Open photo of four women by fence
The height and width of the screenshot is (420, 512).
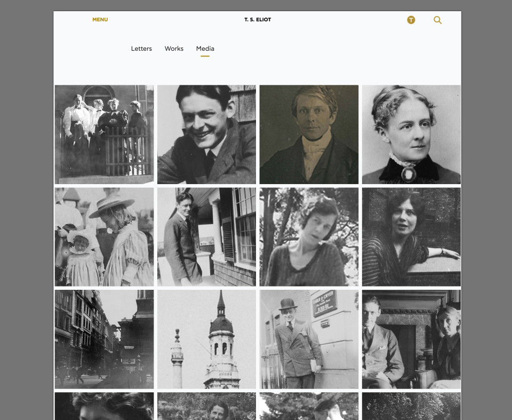[104, 134]
